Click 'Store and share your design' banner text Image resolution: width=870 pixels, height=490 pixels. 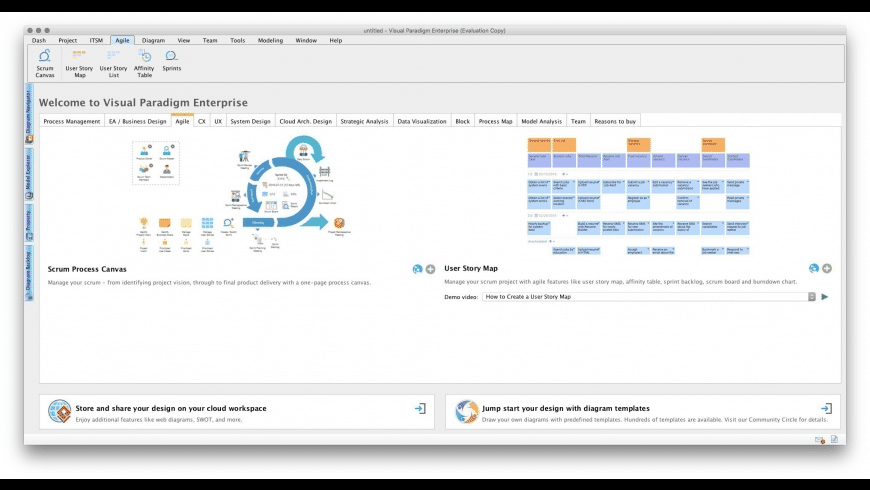(171, 408)
